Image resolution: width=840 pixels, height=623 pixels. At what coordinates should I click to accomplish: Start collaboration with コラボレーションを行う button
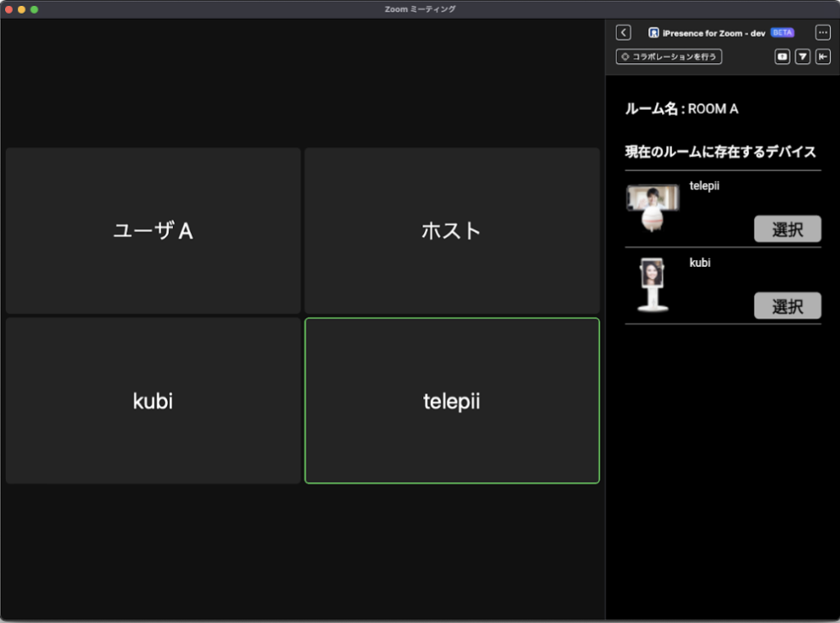click(x=669, y=57)
